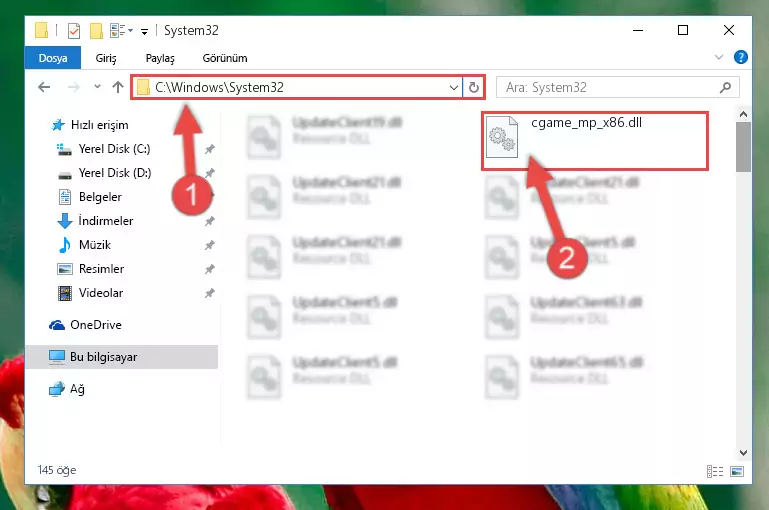Click the Belgeler document icon
This screenshot has width=769, height=510.
65,197
